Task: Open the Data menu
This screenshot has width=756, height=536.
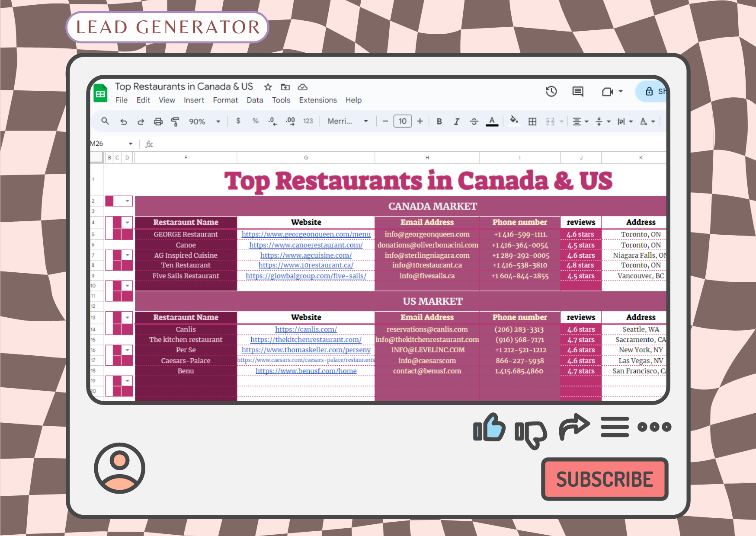Action: pyautogui.click(x=255, y=100)
